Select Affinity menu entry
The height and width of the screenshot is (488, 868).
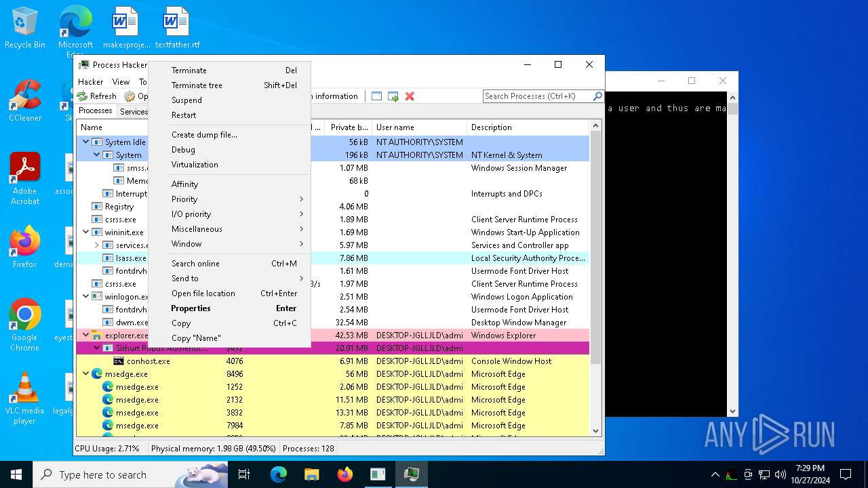tap(229, 184)
